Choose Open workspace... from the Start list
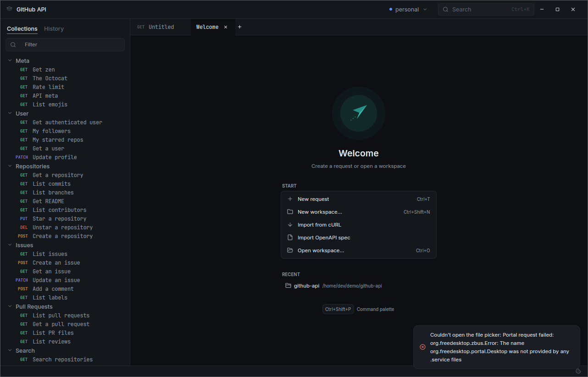This screenshot has width=588, height=377. tap(359, 250)
